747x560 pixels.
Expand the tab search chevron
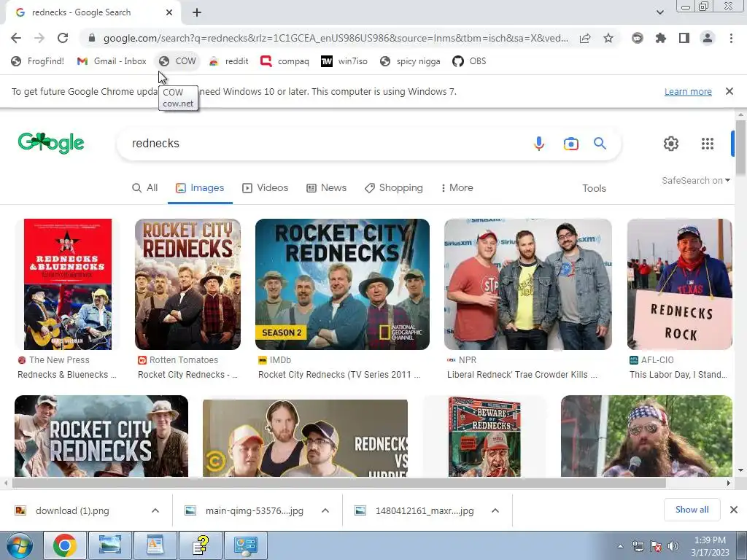click(x=659, y=12)
